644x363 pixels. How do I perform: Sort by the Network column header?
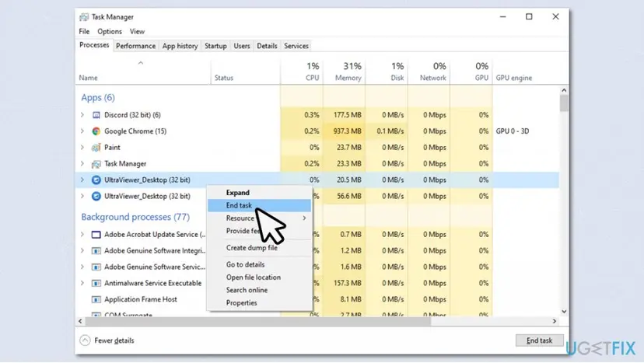[429, 72]
